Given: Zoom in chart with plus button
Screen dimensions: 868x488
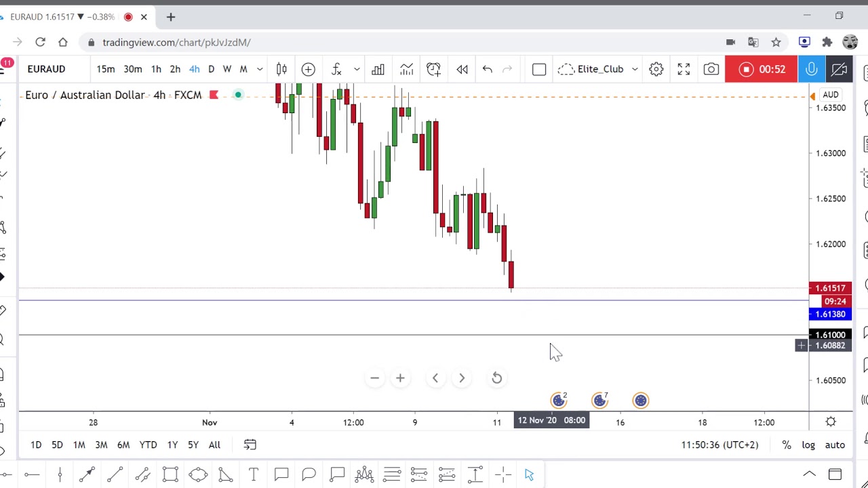Looking at the screenshot, I should click(400, 378).
